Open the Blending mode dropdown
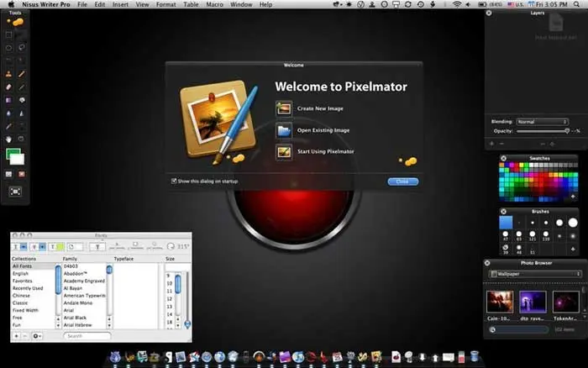The height and width of the screenshot is (368, 588). (x=543, y=122)
